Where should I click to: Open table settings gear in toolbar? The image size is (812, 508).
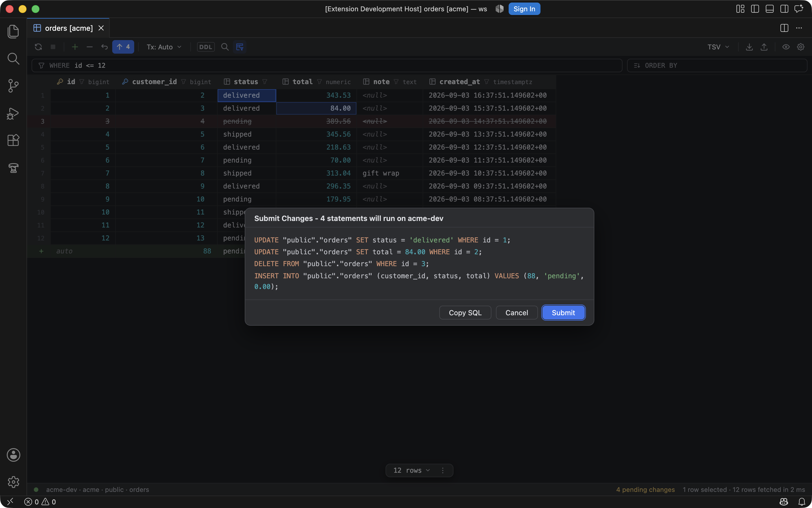click(801, 47)
